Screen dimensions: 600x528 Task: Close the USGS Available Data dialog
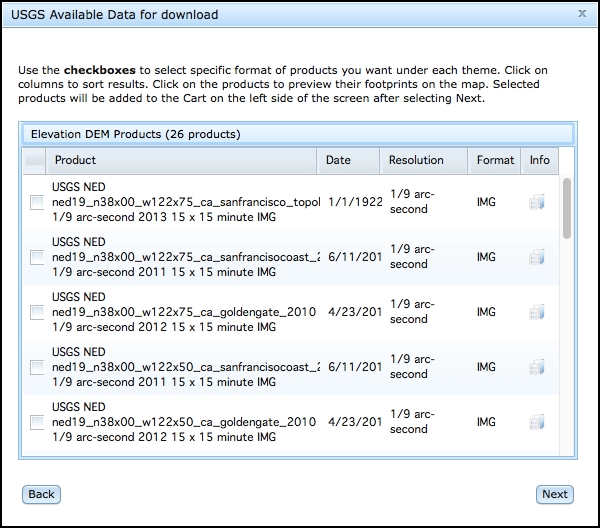tap(582, 14)
